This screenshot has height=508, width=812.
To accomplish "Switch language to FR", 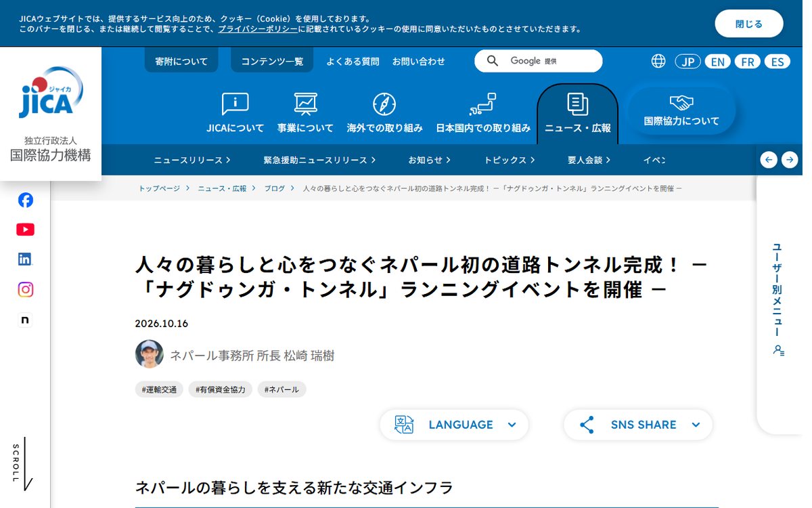I will coord(747,62).
